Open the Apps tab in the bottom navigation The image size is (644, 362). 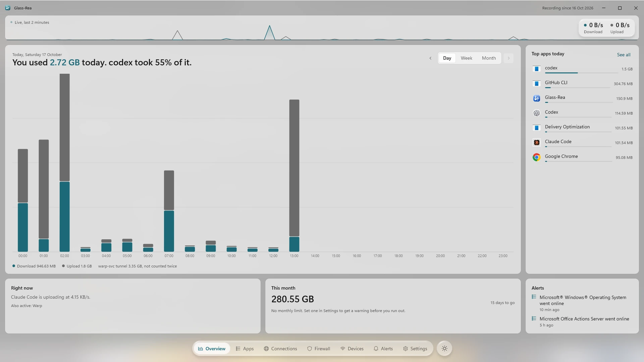[x=245, y=349]
